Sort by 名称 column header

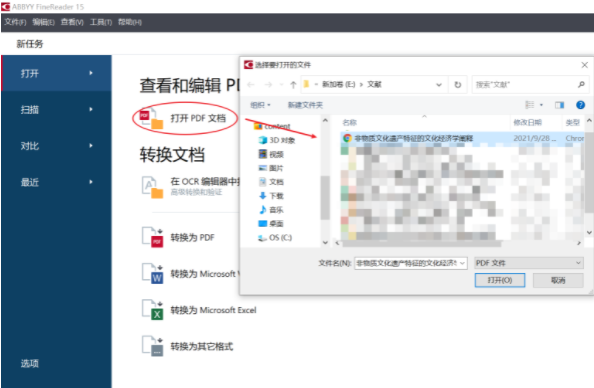coord(350,122)
